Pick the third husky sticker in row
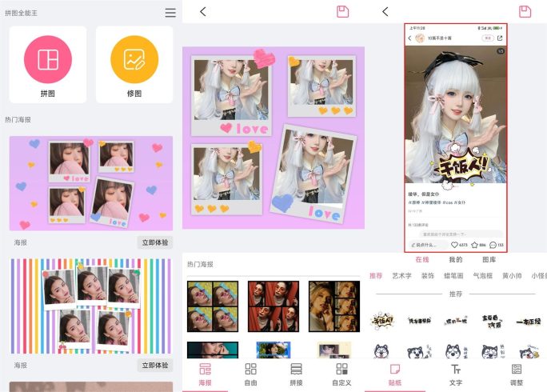Viewport: 547px width, 392px height. [455, 351]
